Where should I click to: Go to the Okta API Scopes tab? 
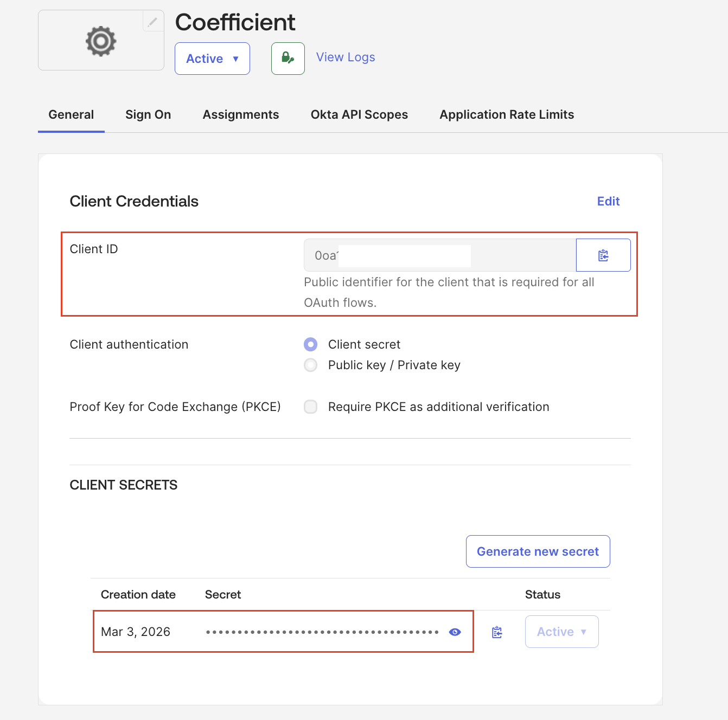[359, 115]
